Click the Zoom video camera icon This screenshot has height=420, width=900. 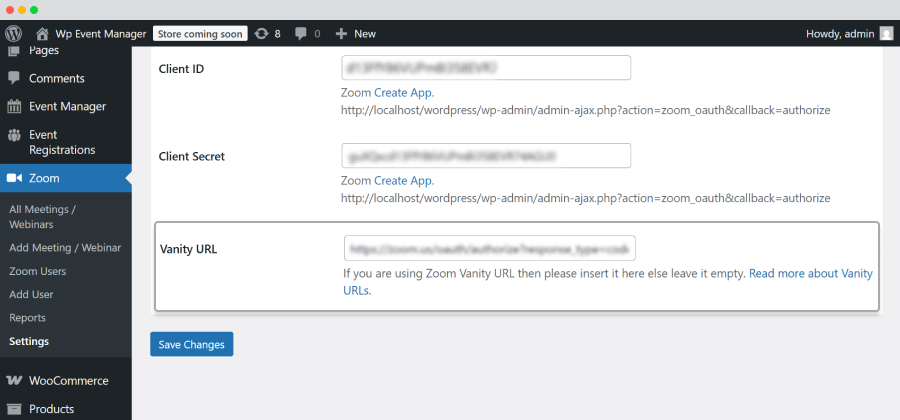point(14,178)
